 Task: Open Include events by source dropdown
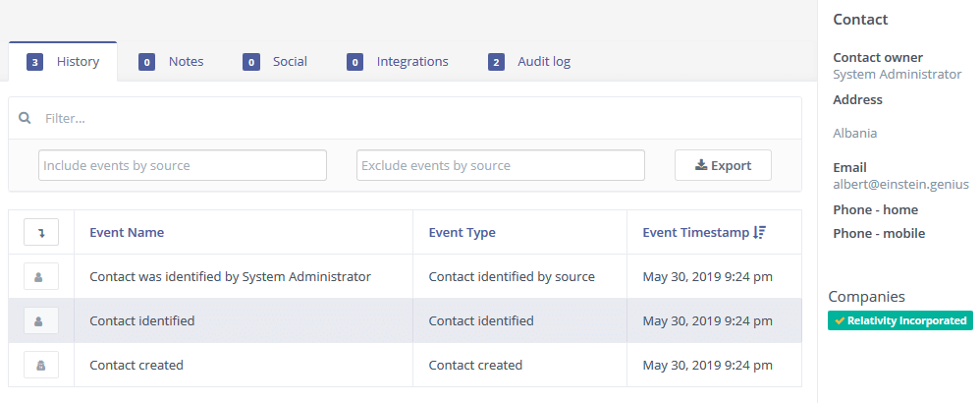click(x=183, y=165)
